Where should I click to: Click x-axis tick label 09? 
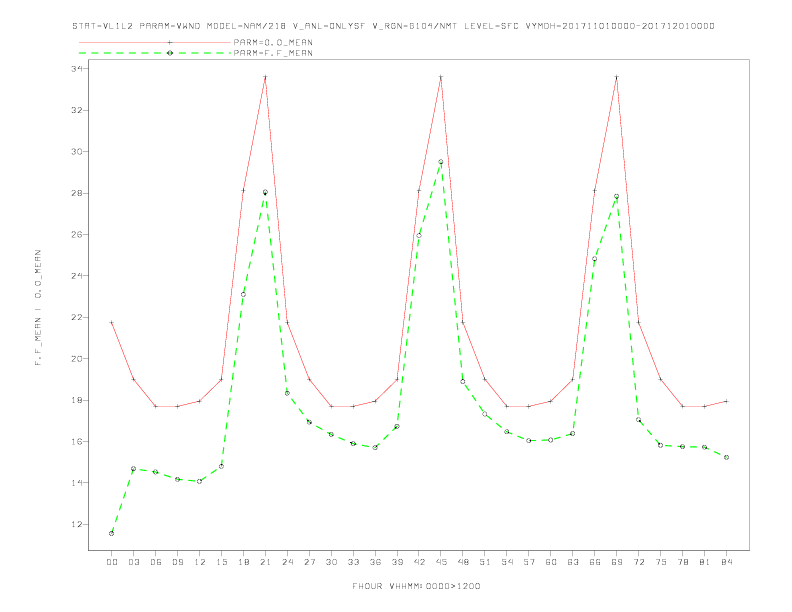pyautogui.click(x=177, y=562)
